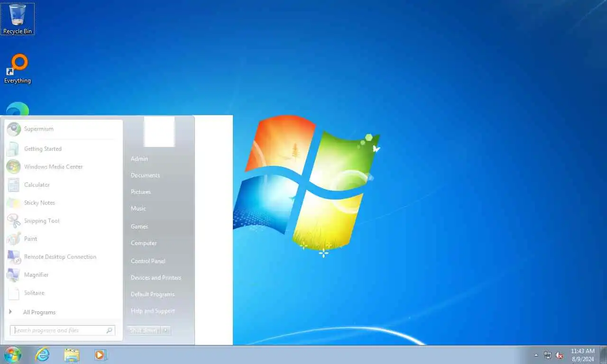The image size is (607, 364).
Task: Click the Shut down button
Action: [x=144, y=330]
